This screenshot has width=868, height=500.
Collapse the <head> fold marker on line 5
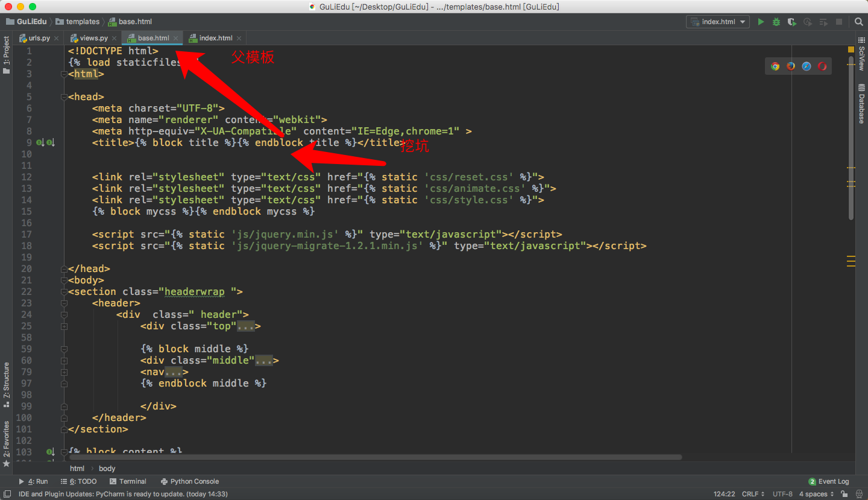pos(64,97)
